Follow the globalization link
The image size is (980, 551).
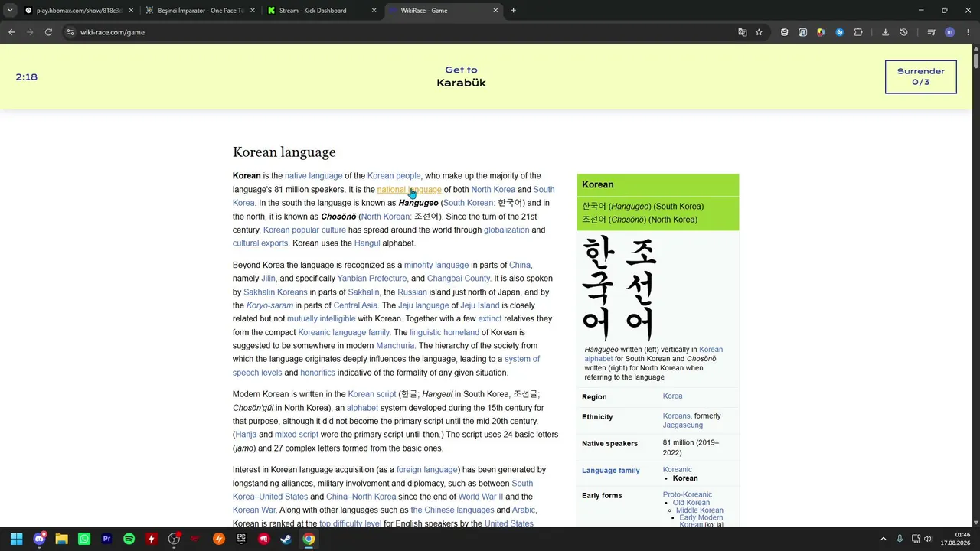click(506, 230)
